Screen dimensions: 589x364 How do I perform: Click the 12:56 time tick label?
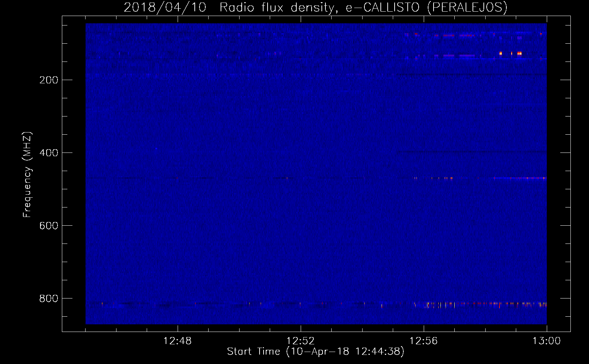[x=423, y=341]
